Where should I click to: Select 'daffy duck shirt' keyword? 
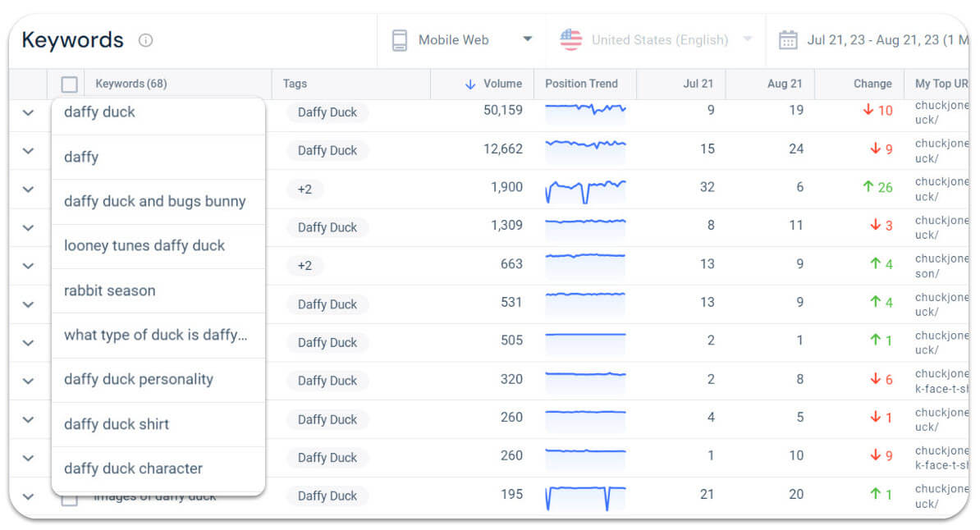coord(158,424)
